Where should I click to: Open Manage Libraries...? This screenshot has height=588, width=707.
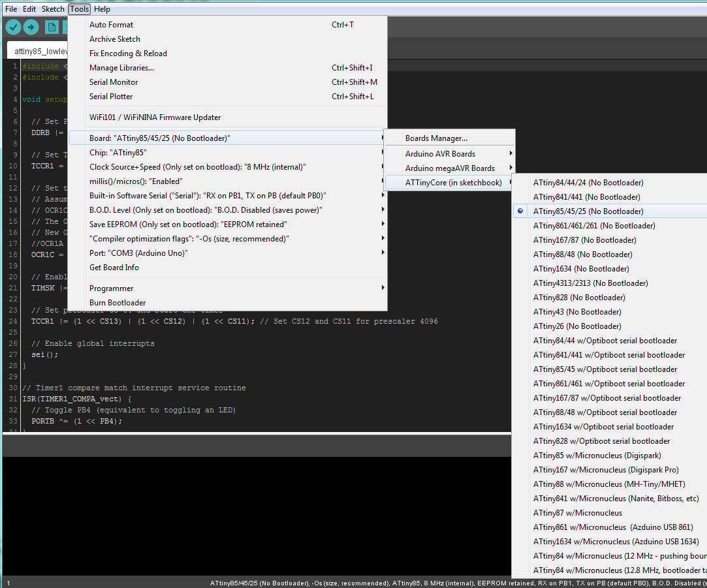pyautogui.click(x=228, y=68)
